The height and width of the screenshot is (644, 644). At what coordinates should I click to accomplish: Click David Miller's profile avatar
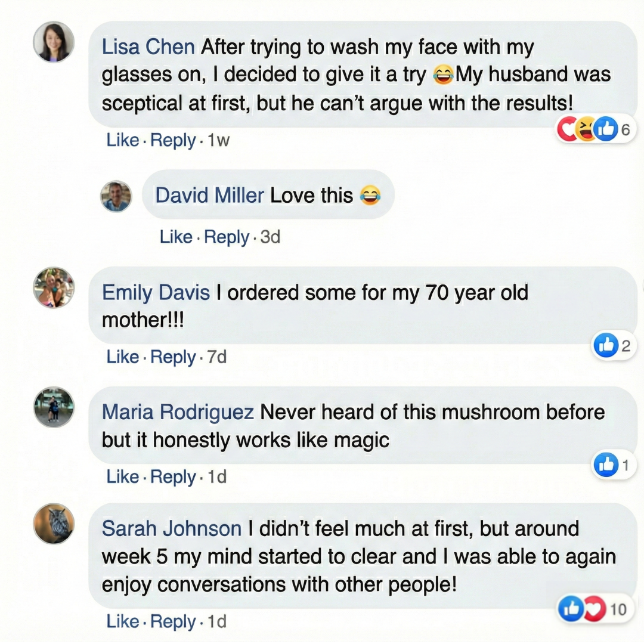pos(116,196)
